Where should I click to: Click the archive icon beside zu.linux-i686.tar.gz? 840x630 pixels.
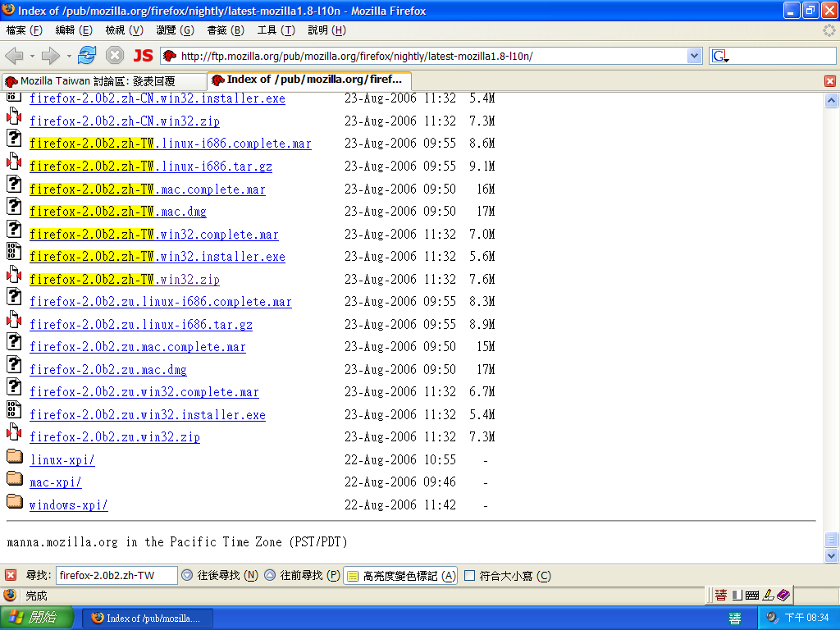14,319
